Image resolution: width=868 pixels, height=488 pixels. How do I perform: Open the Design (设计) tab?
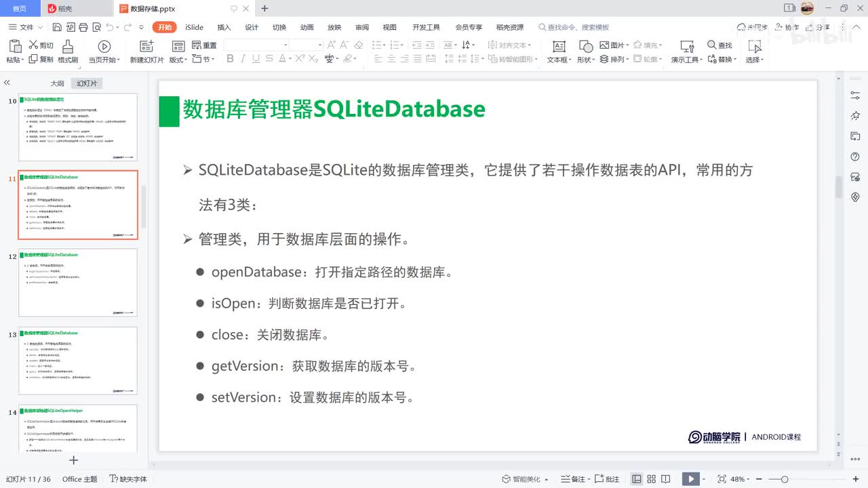coord(252,27)
